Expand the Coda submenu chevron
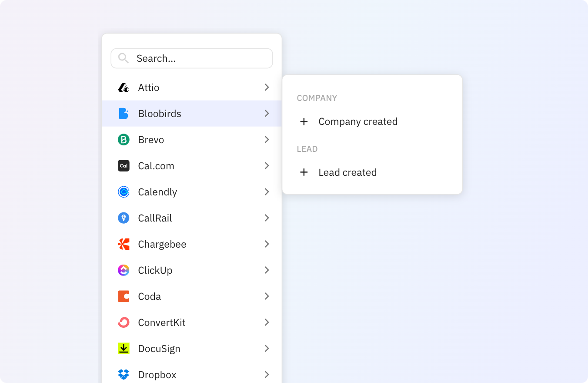 coord(267,296)
